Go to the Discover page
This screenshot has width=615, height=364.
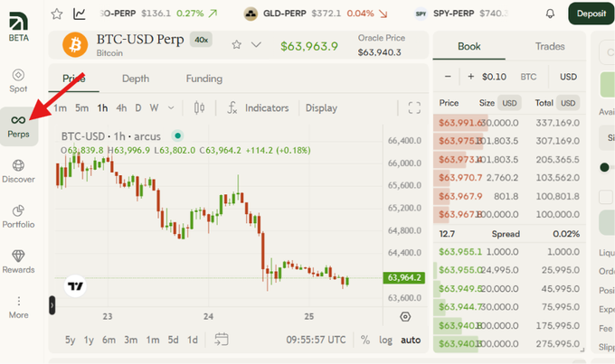(18, 172)
